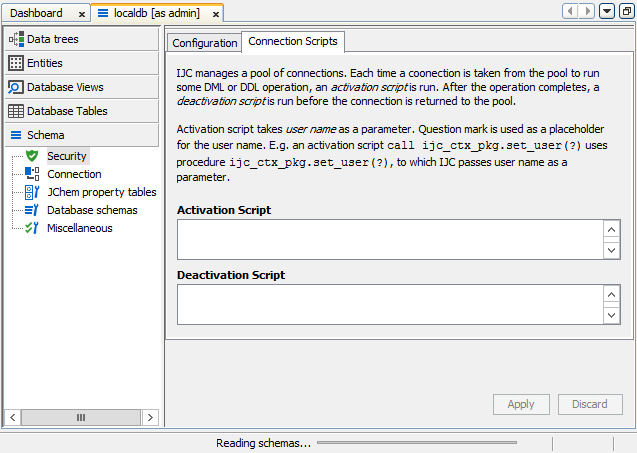
Task: Click the Data trees panel icon
Action: pos(16,39)
